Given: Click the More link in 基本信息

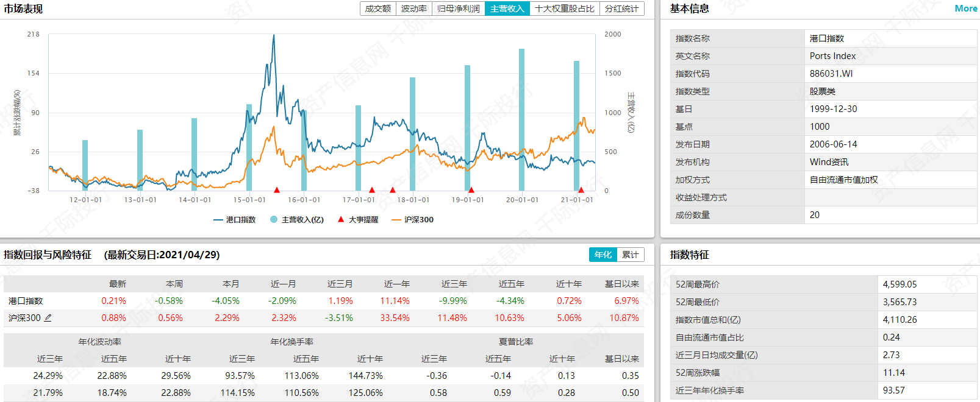Looking at the screenshot, I should point(965,9).
